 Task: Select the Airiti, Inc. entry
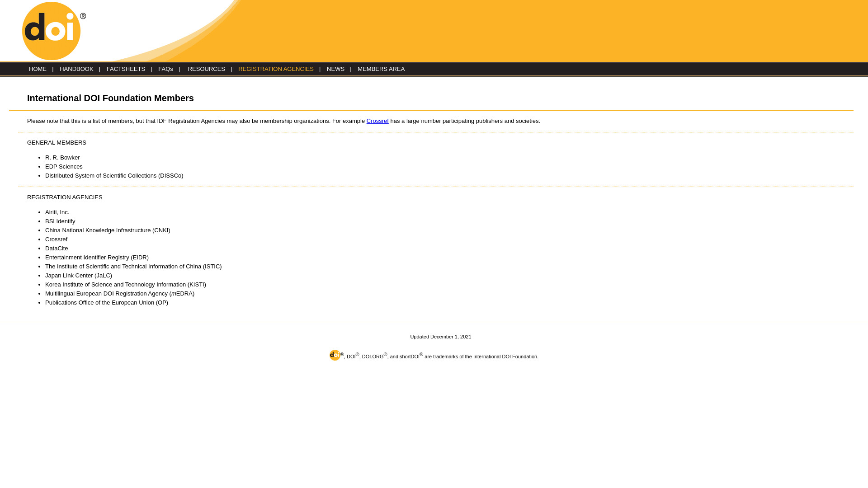(57, 212)
